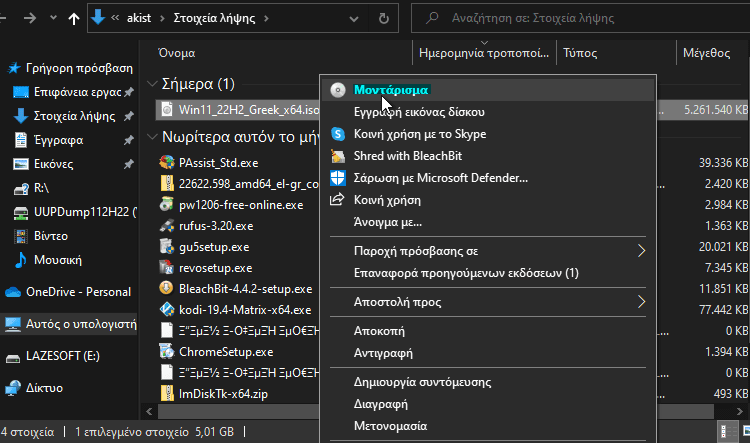Select the gu5setup.exe file icon
Screen dimensions: 750x443
tap(166, 246)
